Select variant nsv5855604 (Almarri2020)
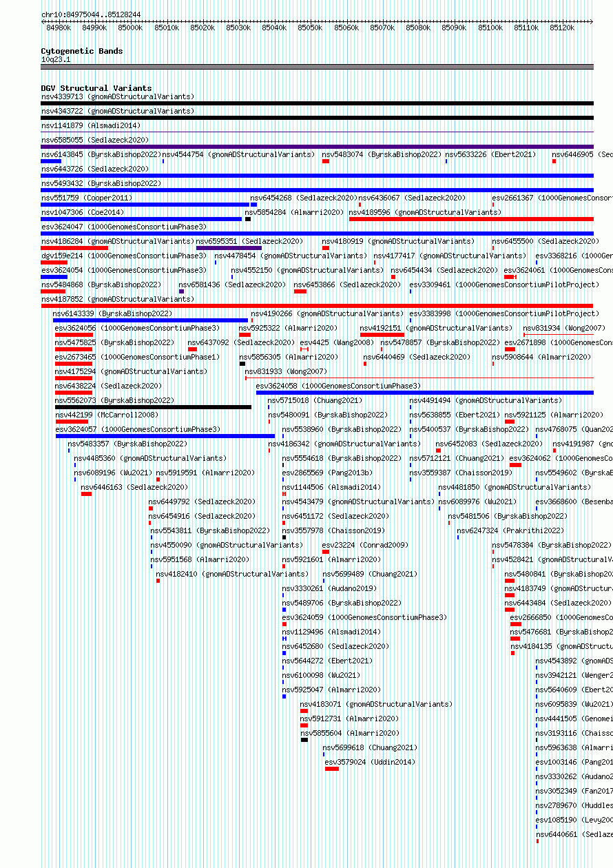 point(350,733)
